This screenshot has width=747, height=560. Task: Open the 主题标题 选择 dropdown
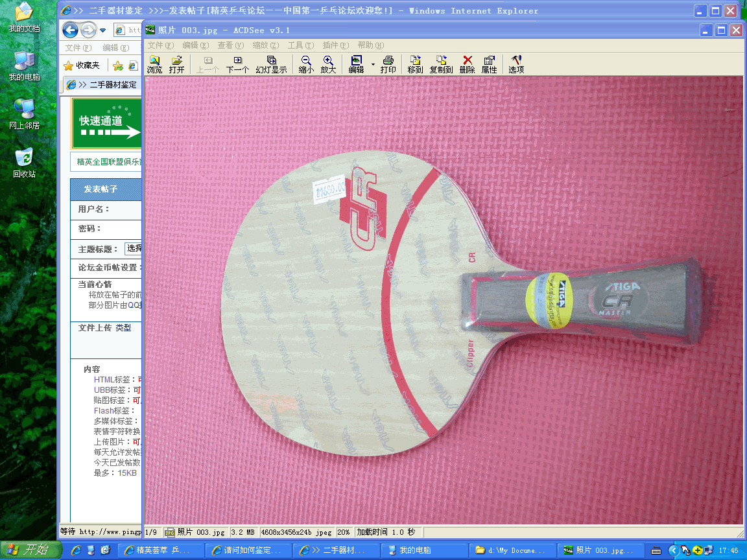click(134, 248)
